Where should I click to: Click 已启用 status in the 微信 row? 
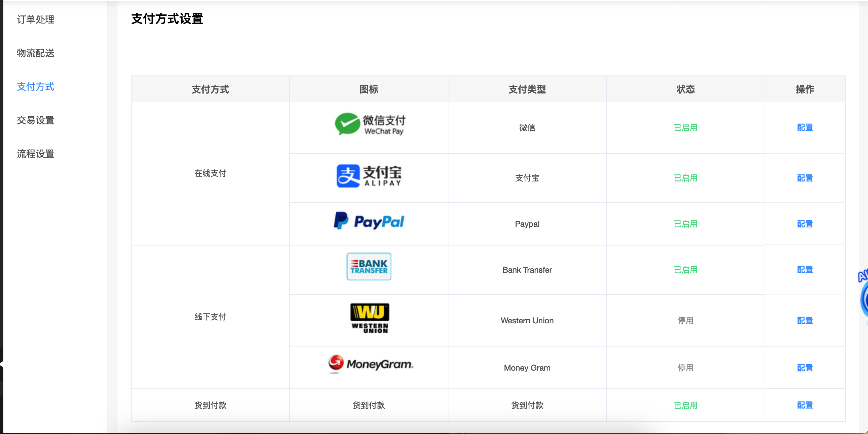685,127
